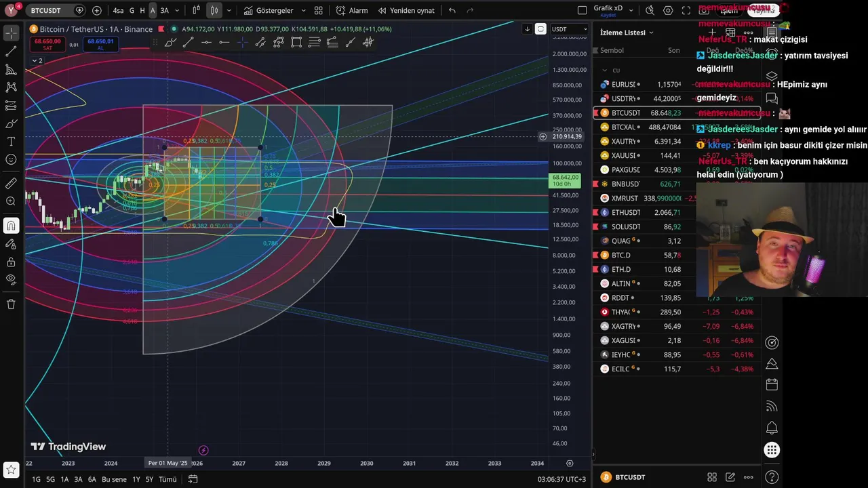
Task: Undo the last chart action
Action: click(x=452, y=10)
